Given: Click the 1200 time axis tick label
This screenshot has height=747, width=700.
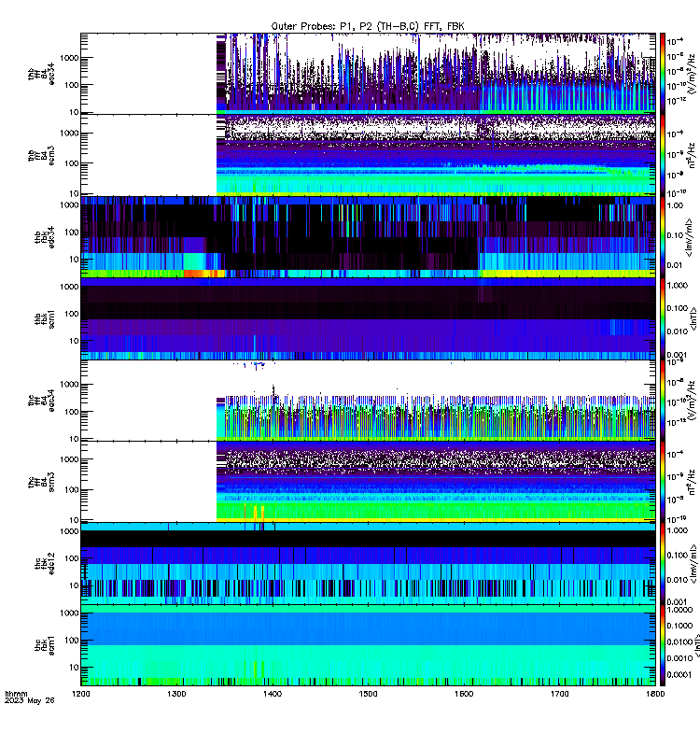Looking at the screenshot, I should pyautogui.click(x=81, y=694).
